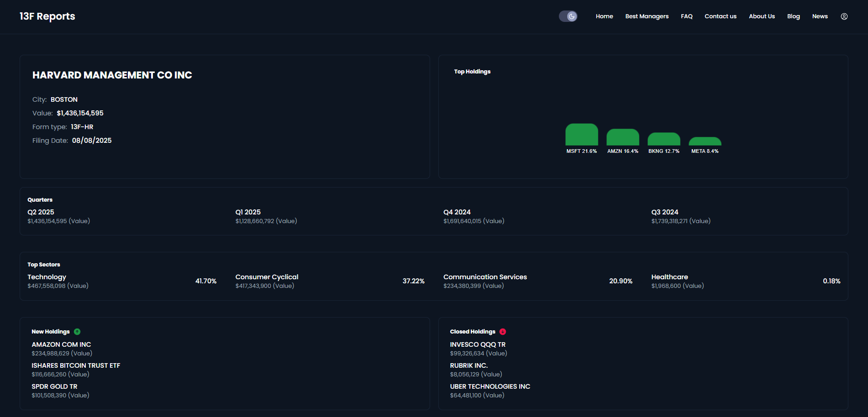868x417 pixels.
Task: Click the META 8.4% bar
Action: click(x=705, y=141)
